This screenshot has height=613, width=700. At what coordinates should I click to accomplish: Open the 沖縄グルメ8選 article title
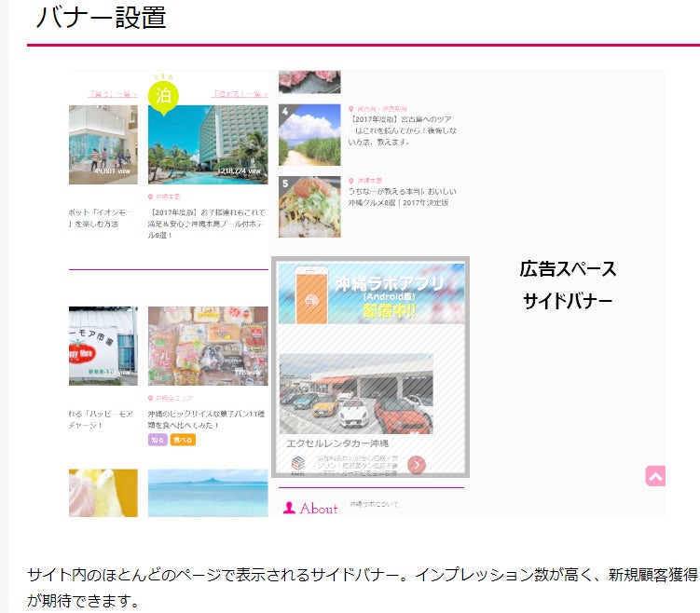398,202
